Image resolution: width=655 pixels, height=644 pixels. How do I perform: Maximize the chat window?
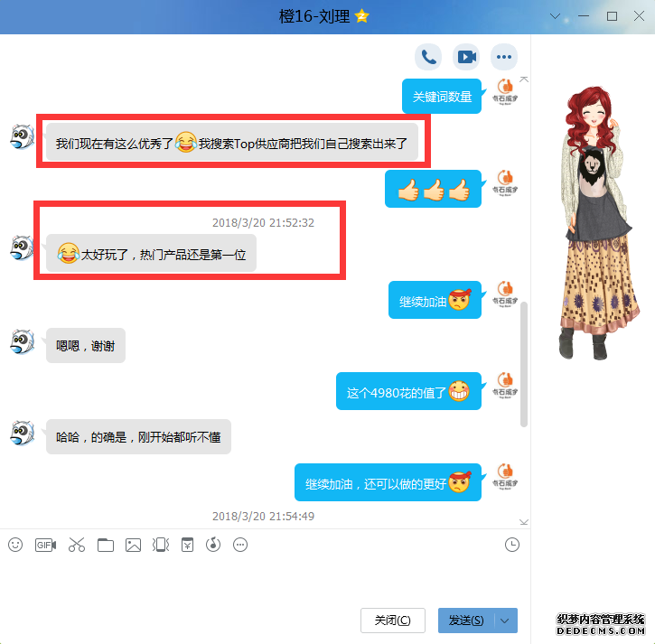click(612, 16)
